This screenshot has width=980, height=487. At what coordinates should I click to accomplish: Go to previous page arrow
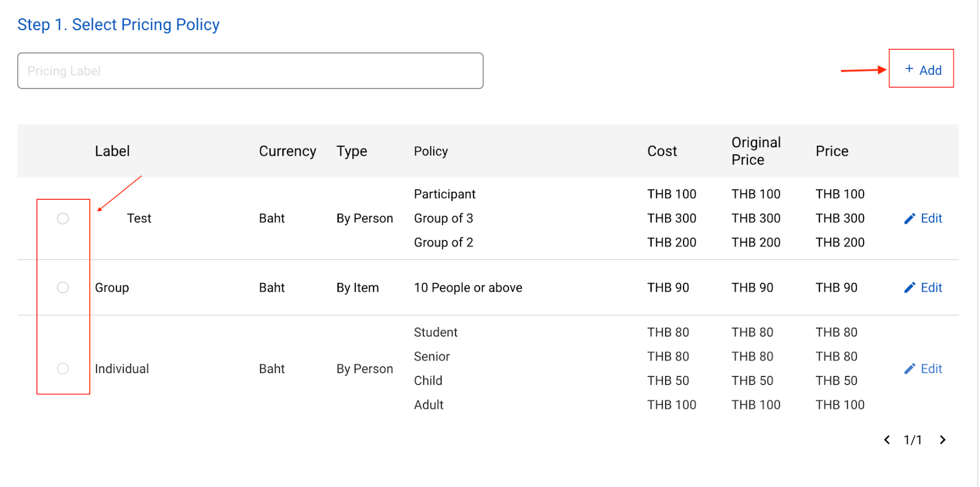(887, 440)
